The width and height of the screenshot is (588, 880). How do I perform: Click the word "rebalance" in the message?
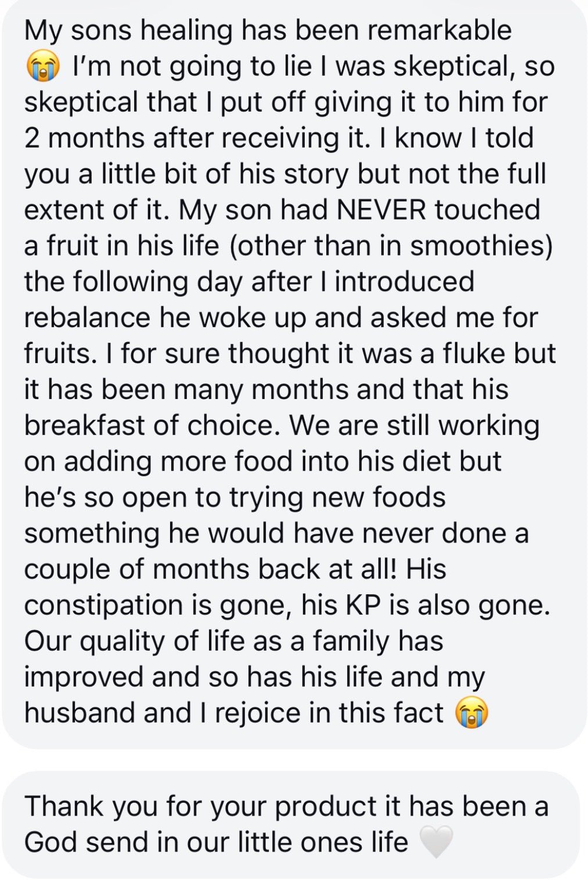(x=87, y=318)
